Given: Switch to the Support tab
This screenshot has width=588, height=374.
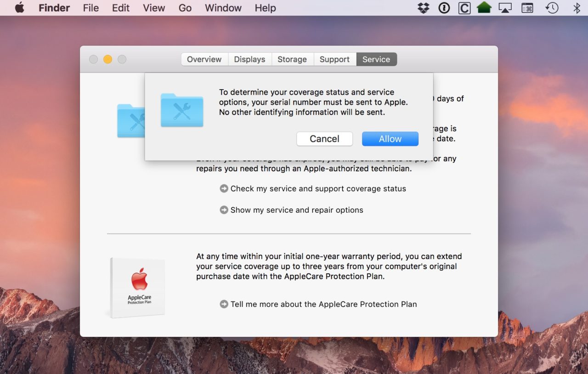Looking at the screenshot, I should click(x=335, y=59).
